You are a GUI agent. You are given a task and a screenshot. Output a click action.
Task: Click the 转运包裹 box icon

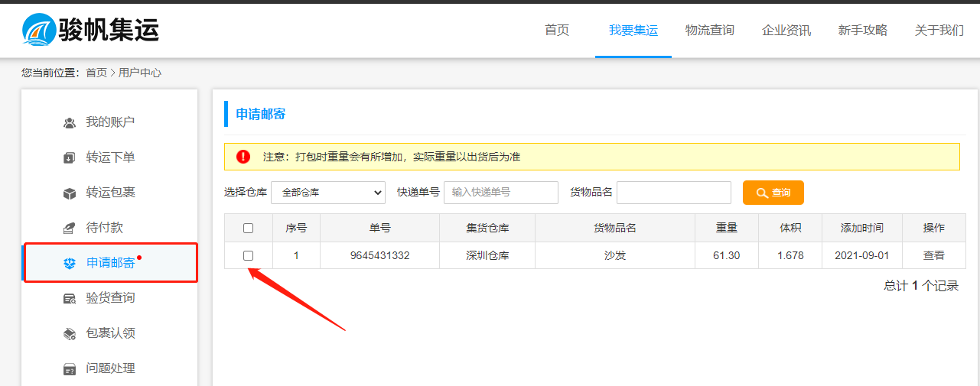[x=70, y=193]
